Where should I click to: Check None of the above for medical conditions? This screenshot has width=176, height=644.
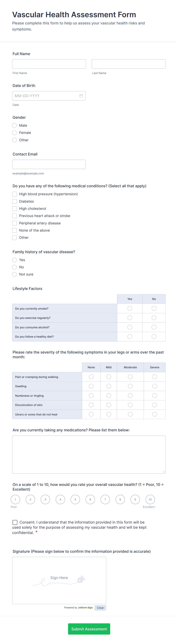(15, 230)
